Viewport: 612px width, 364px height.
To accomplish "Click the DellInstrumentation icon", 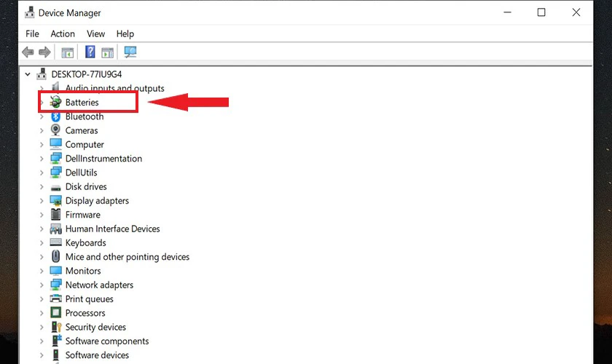I will (56, 158).
